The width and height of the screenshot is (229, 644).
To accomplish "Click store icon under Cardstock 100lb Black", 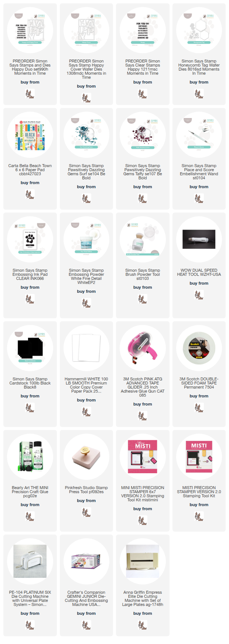I will click(x=30, y=408).
